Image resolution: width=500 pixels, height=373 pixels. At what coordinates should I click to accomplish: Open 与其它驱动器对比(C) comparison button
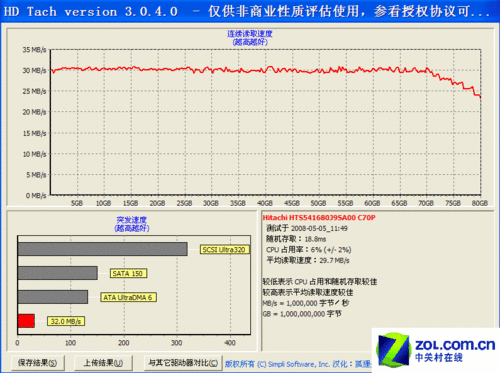point(183,363)
